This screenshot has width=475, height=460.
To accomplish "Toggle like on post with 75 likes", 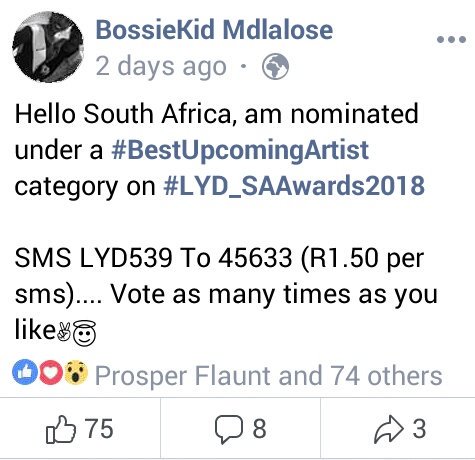I will point(80,429).
